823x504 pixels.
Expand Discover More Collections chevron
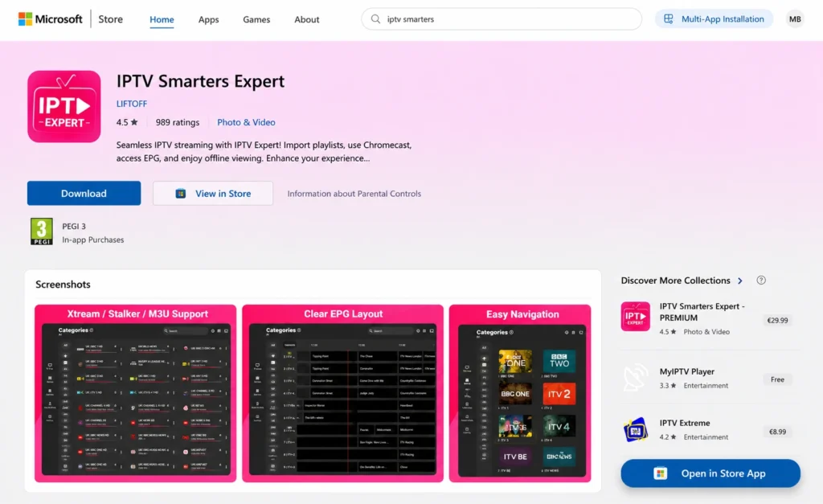(740, 281)
